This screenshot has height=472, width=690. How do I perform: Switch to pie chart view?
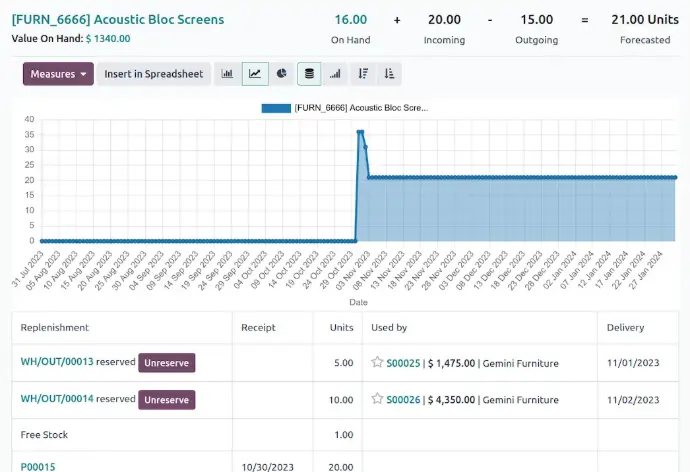(x=282, y=74)
